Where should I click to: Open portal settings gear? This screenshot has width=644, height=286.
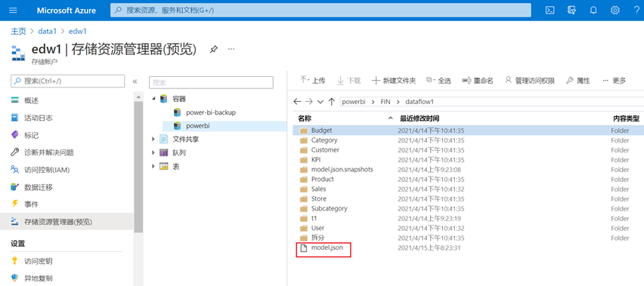pos(615,11)
